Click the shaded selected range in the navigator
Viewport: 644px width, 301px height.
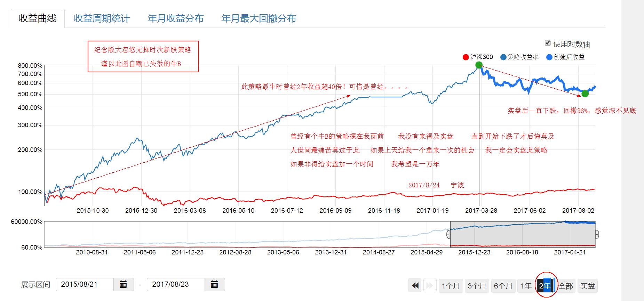523,234
